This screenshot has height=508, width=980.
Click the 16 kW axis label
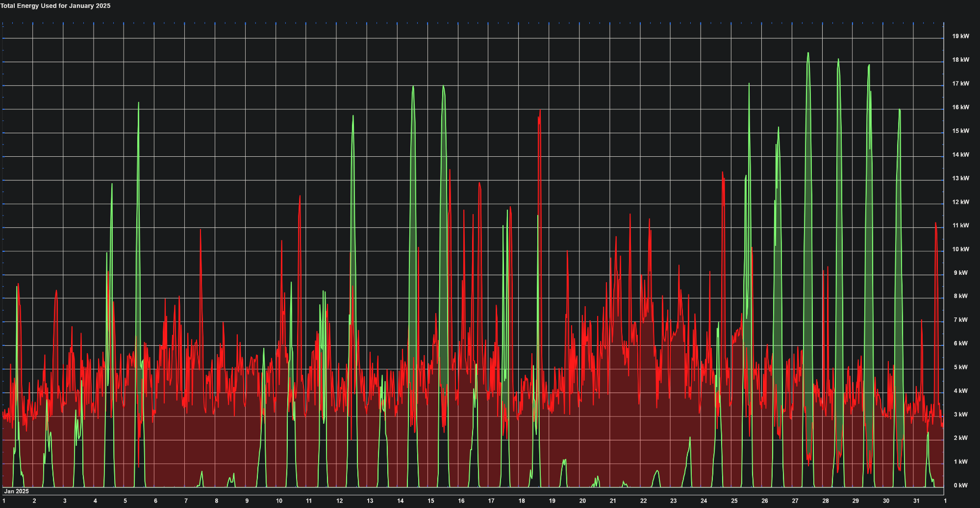(x=960, y=107)
